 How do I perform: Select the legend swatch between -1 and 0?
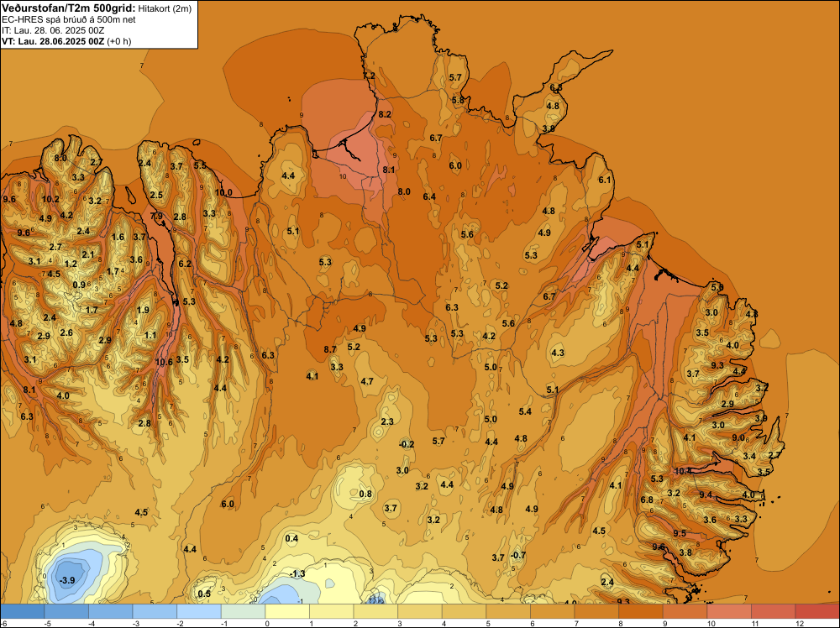click(x=244, y=611)
